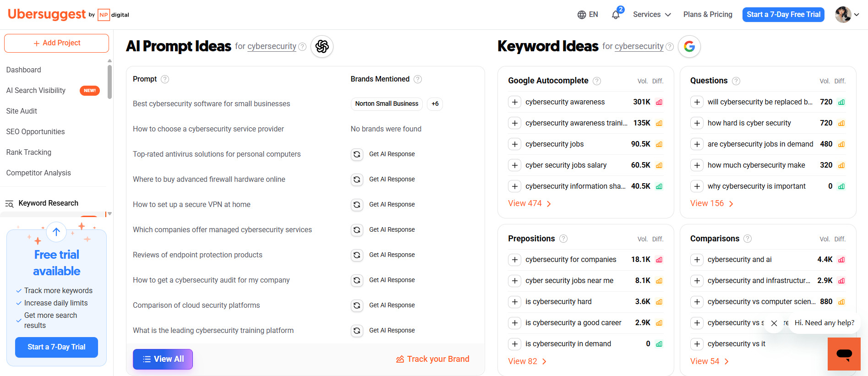The width and height of the screenshot is (868, 376).
Task: Open the trend chart icon for cybersecurity jobs
Action: [x=659, y=144]
